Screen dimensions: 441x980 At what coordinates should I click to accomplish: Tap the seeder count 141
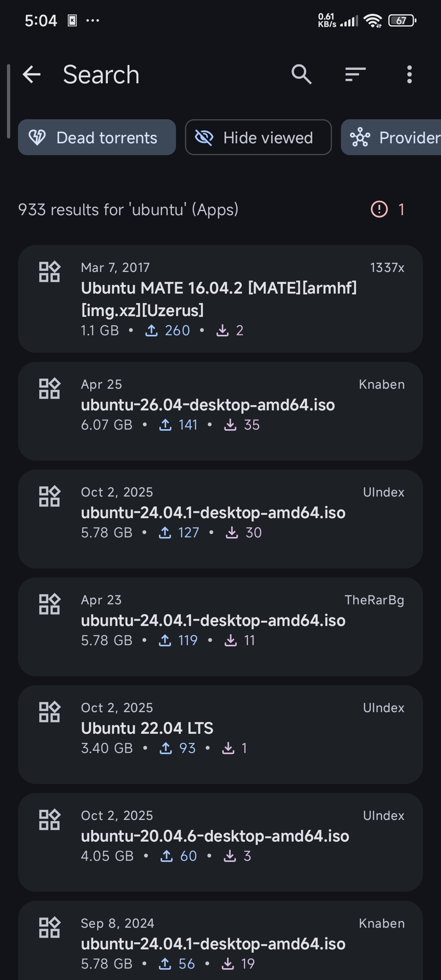point(188,425)
